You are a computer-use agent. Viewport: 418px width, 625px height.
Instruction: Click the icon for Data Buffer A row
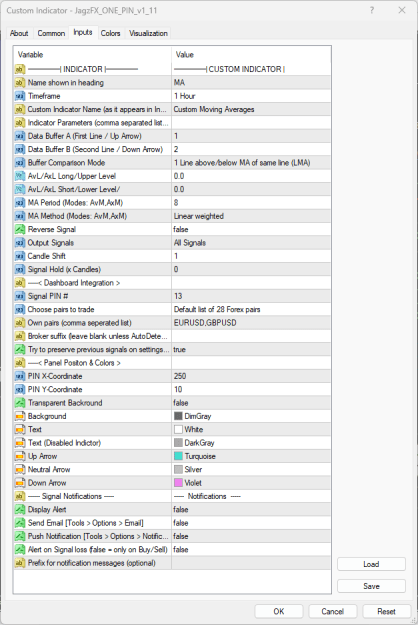(x=20, y=136)
